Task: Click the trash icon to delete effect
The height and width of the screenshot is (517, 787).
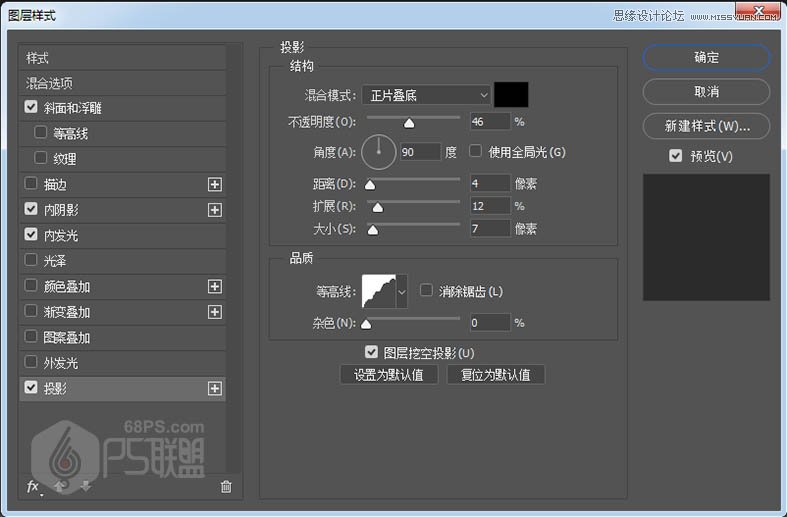Action: pyautogui.click(x=226, y=487)
